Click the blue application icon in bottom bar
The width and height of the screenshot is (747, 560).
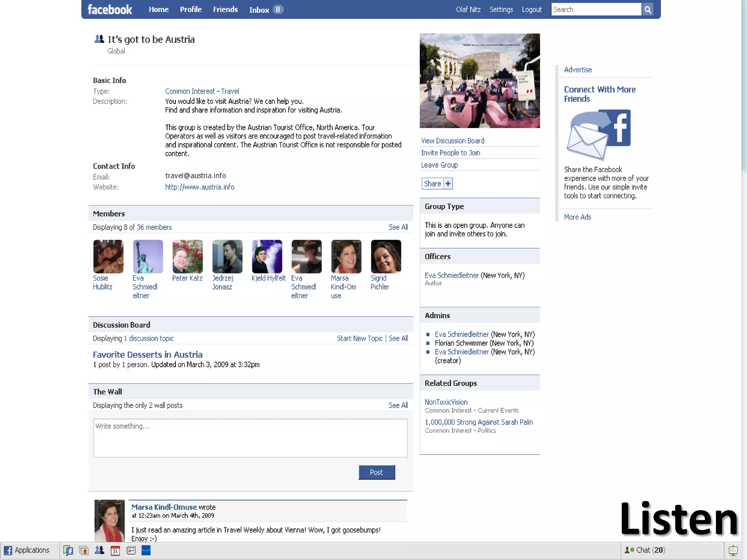146,551
